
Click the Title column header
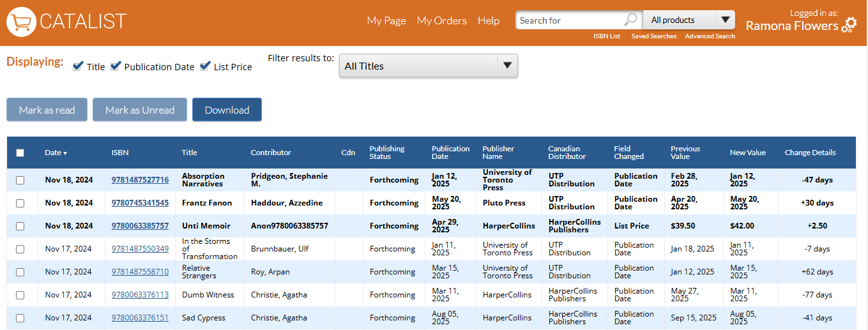pyautogui.click(x=190, y=153)
